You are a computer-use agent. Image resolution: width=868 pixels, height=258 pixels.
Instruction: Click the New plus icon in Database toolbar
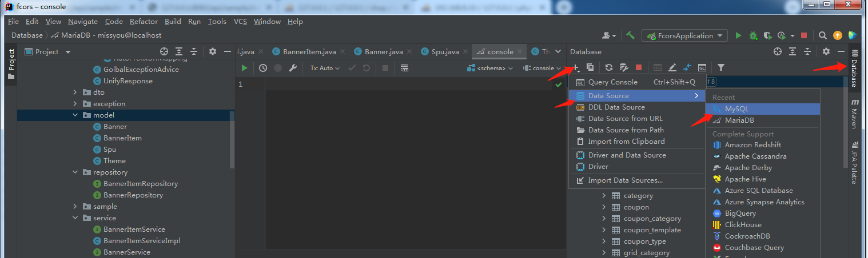(x=576, y=67)
